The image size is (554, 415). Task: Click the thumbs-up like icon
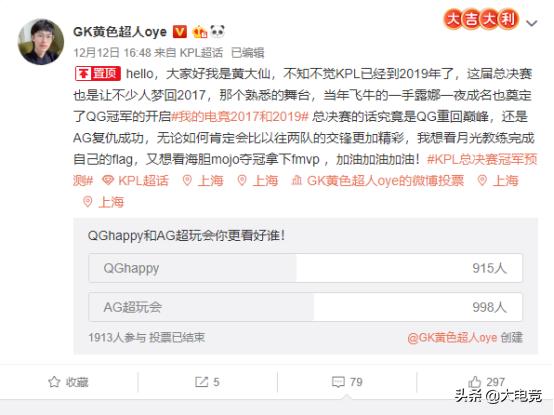point(475,382)
